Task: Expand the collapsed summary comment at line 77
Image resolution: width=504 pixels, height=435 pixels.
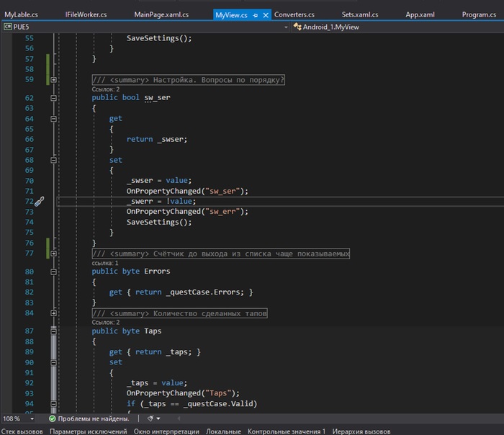Action: pos(54,254)
